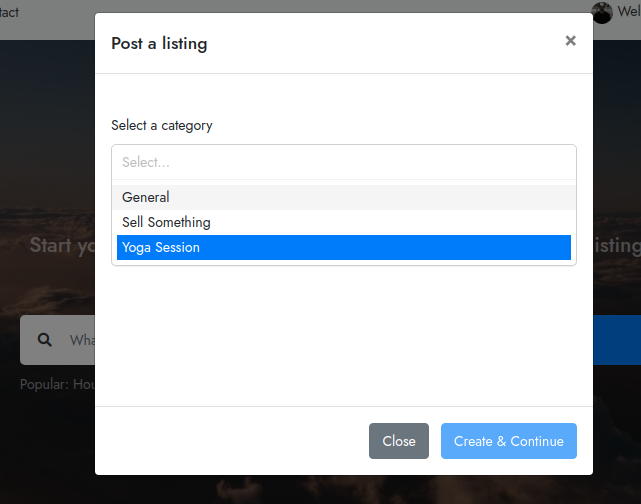Open the Contact link in top navigation
641x504 pixels.
click(x=8, y=12)
